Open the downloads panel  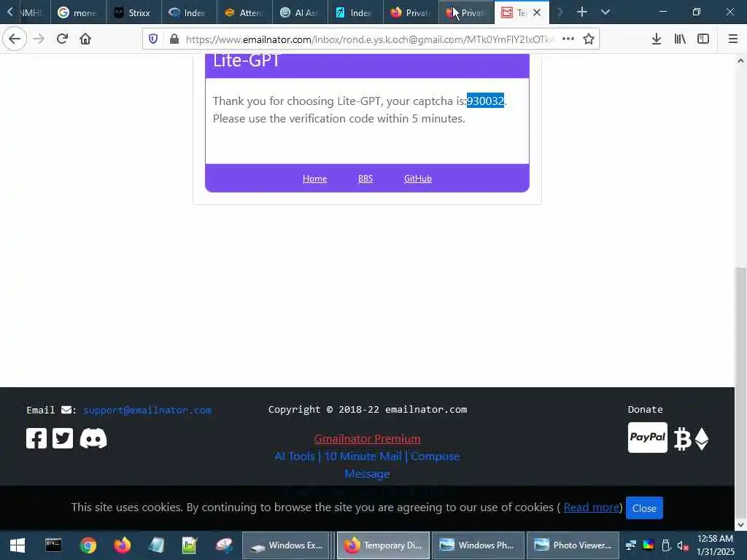tap(656, 39)
